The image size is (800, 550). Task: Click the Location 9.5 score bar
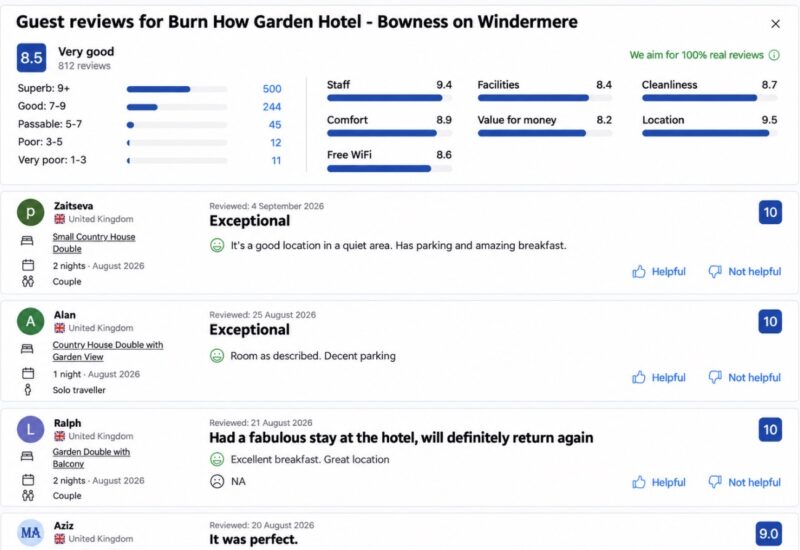(x=710, y=133)
